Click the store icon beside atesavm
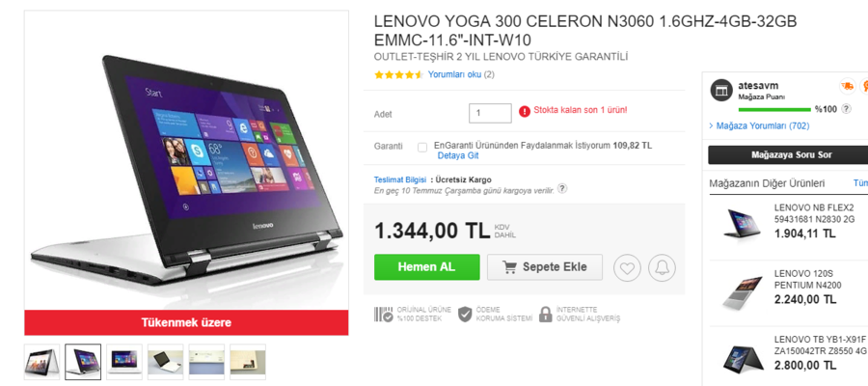Viewport: 868px width, 386px height. tap(720, 90)
